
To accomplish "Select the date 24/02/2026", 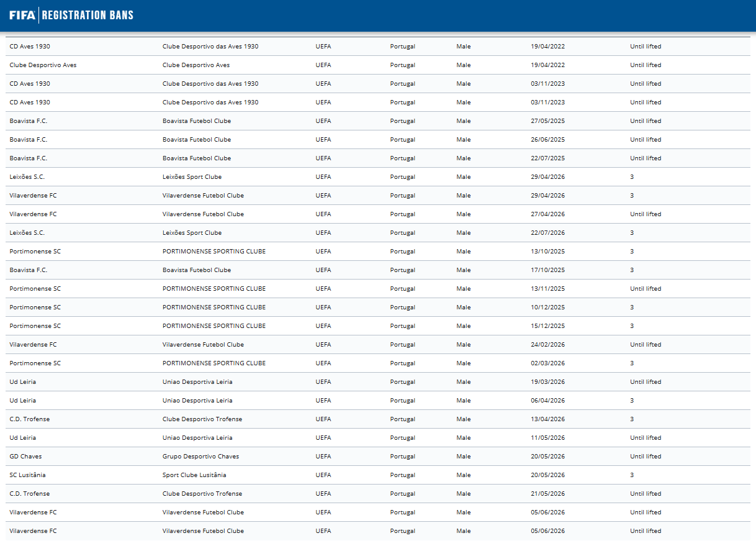I will click(x=548, y=345).
